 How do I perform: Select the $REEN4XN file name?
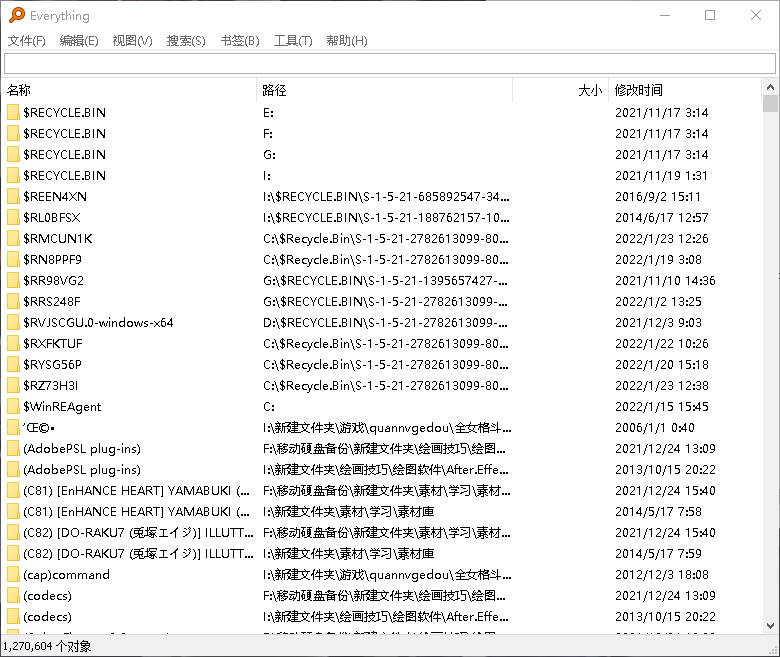tap(55, 196)
